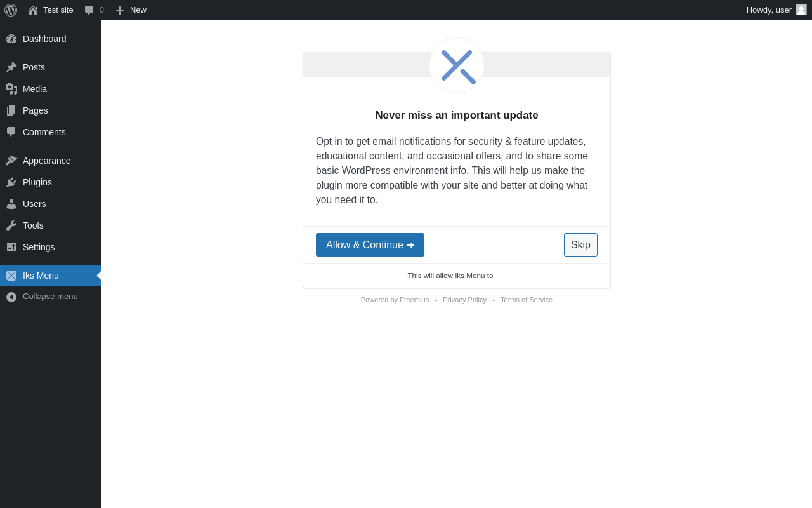Click the Collapse menu label
This screenshot has height=508, width=812.
coord(50,297)
